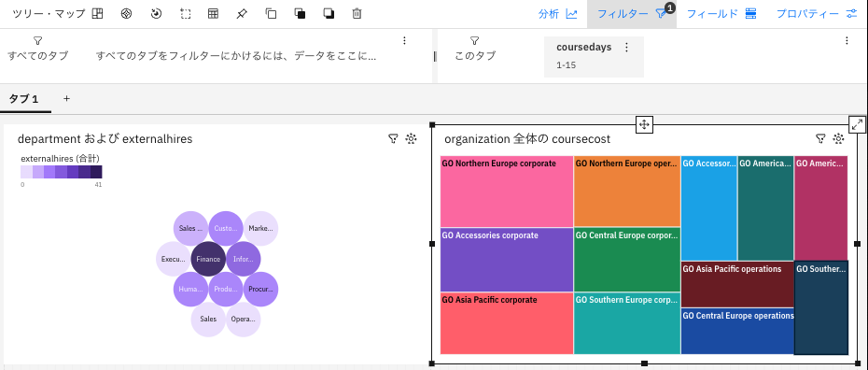The height and width of the screenshot is (370, 868).
Task: Click the data table grid icon
Action: pyautogui.click(x=213, y=14)
